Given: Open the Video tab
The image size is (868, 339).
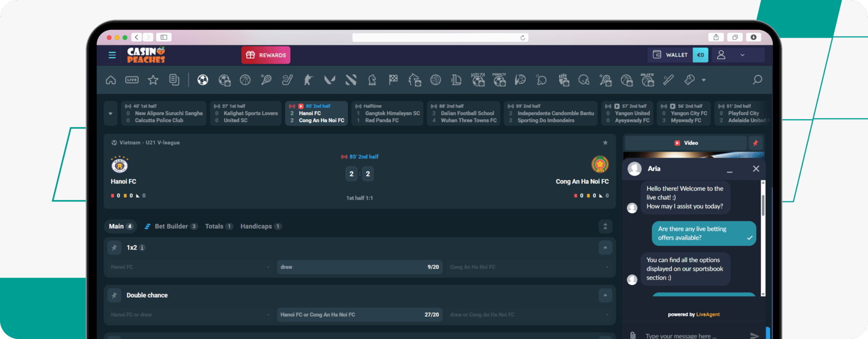Looking at the screenshot, I should coord(686,143).
